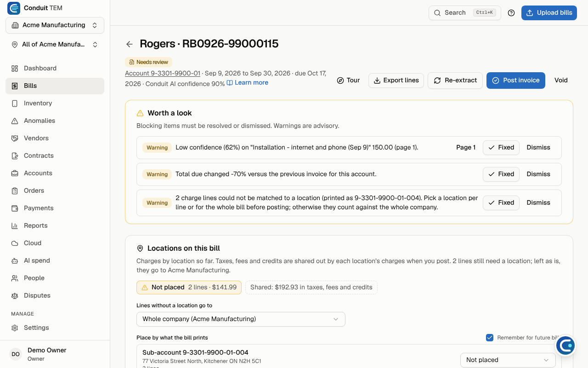The width and height of the screenshot is (588, 368).
Task: Open the Not placed dropdown for sub-account
Action: click(508, 360)
